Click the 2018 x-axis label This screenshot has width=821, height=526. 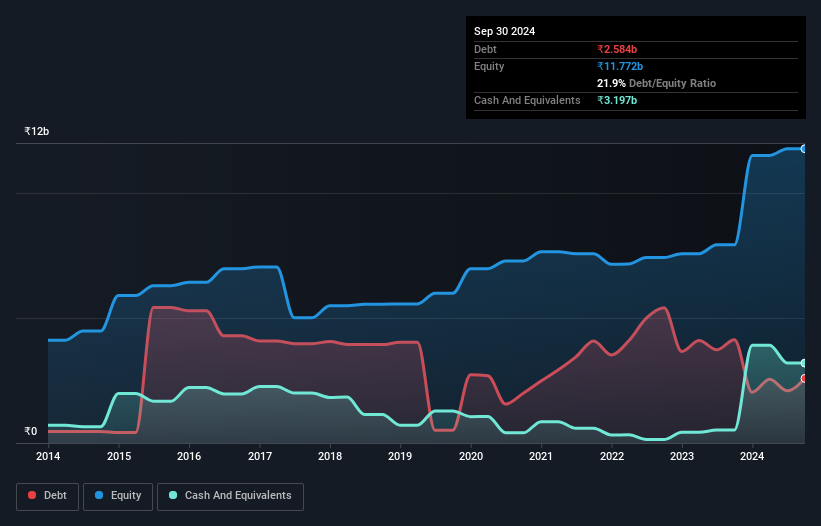tap(330, 456)
